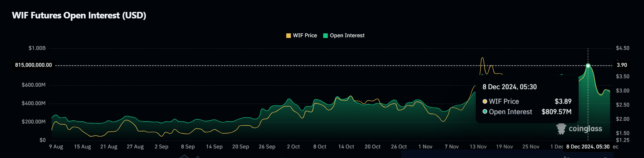The width and height of the screenshot is (644, 158).
Task: Click the $4.50 right axis label
Action: point(622,48)
